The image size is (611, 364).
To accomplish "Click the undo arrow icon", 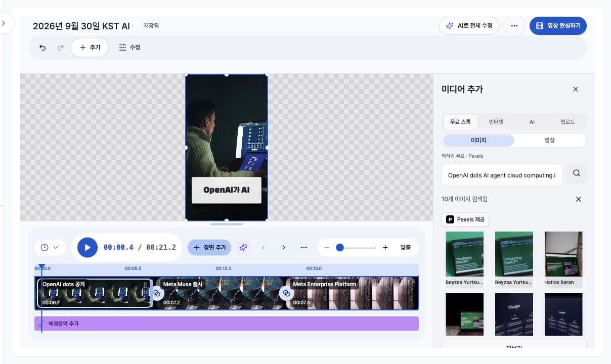I will pyautogui.click(x=42, y=48).
